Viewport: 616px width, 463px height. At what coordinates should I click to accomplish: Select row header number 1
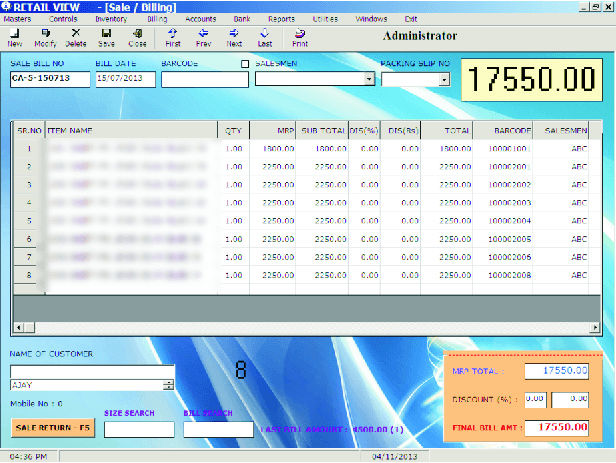tap(29, 148)
